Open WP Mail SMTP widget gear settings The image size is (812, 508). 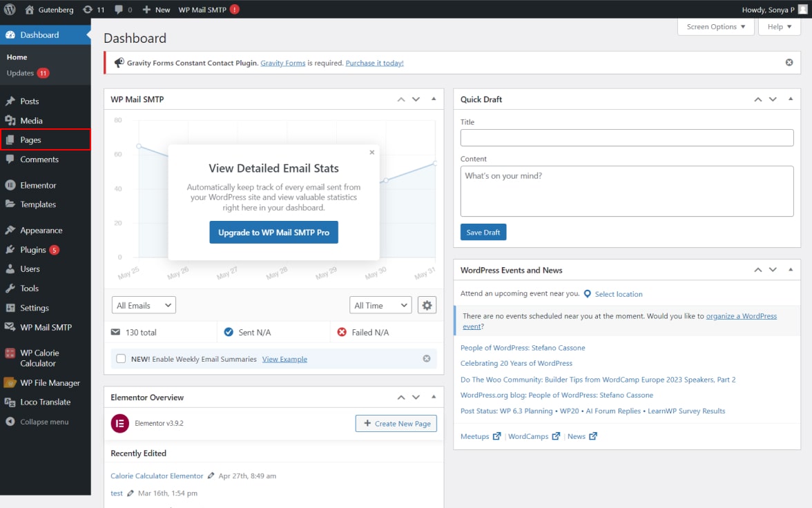coord(427,306)
